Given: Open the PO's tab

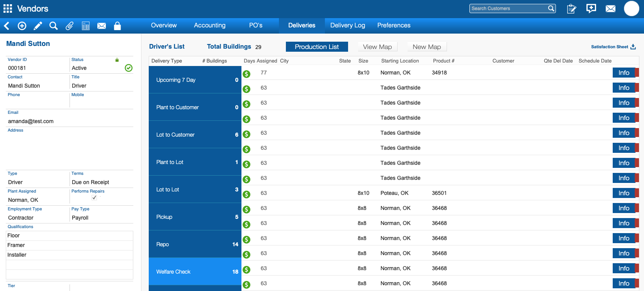Looking at the screenshot, I should 256,25.
